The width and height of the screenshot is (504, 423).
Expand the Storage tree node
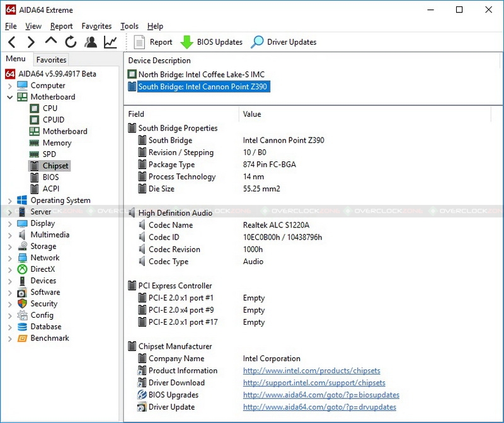click(x=9, y=246)
